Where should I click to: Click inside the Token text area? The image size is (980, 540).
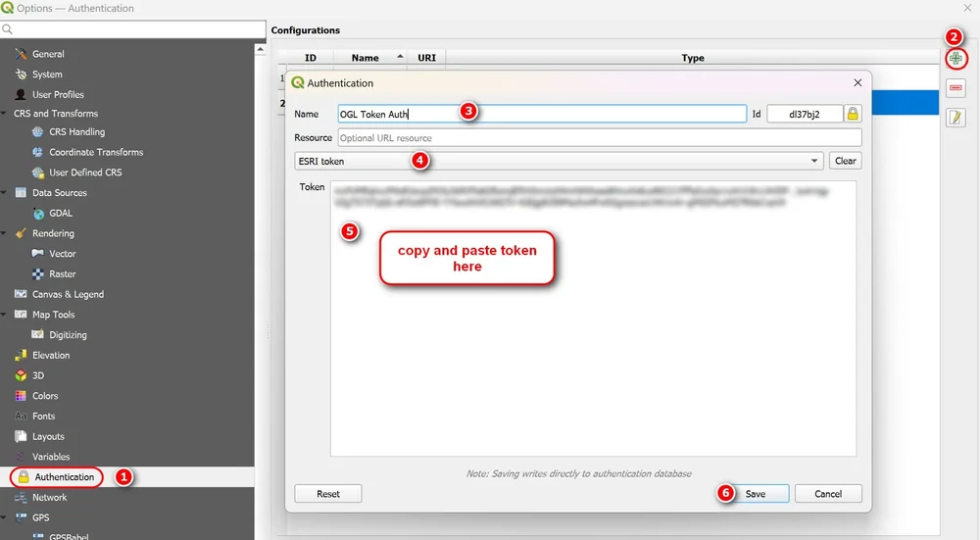(x=593, y=319)
